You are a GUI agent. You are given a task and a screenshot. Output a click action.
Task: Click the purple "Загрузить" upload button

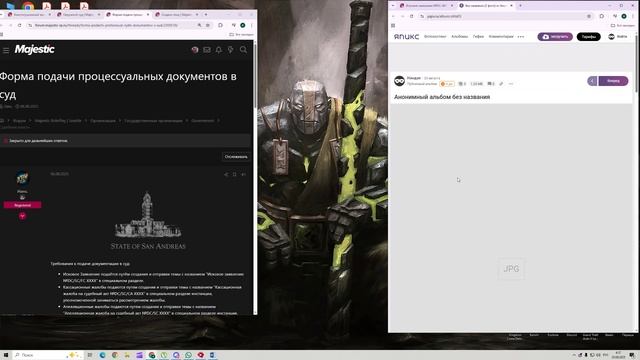coord(555,37)
